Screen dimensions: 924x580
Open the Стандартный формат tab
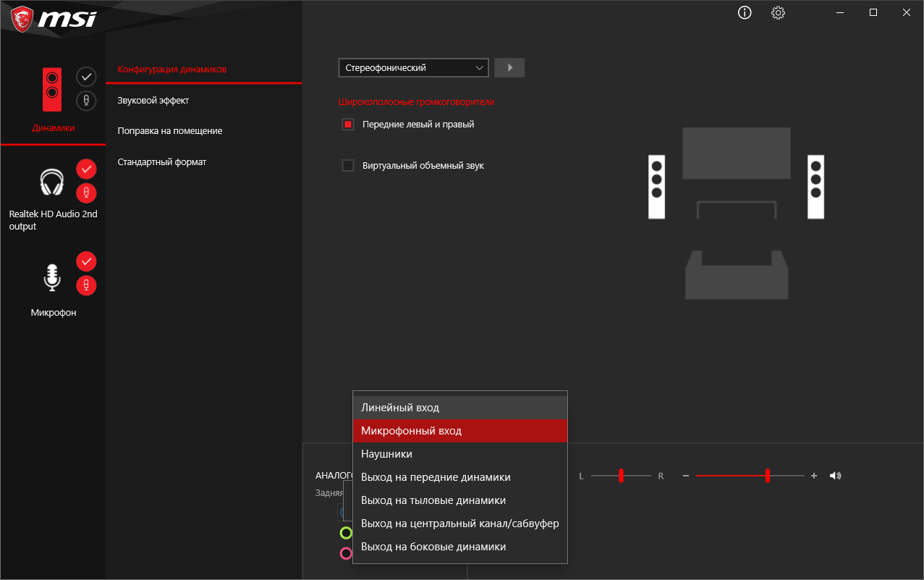(162, 162)
